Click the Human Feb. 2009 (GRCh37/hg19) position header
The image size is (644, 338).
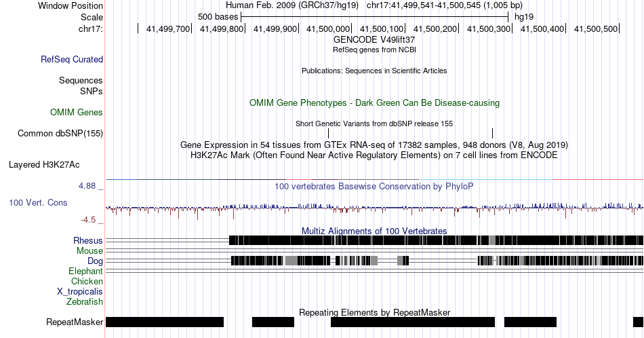[x=292, y=5]
